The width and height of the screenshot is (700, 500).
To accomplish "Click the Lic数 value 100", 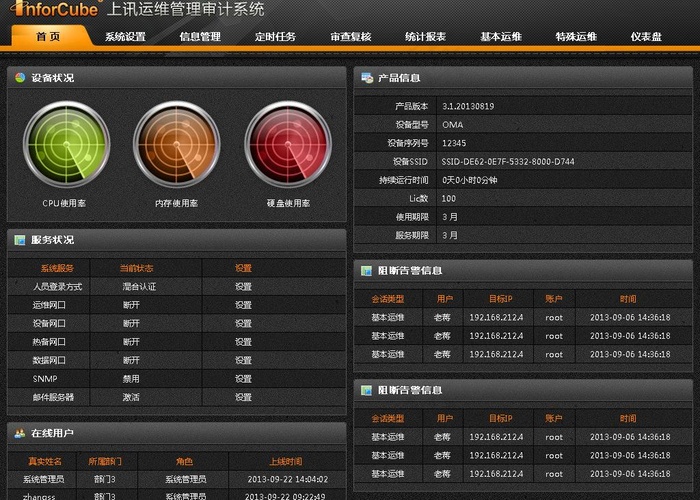I will (449, 199).
